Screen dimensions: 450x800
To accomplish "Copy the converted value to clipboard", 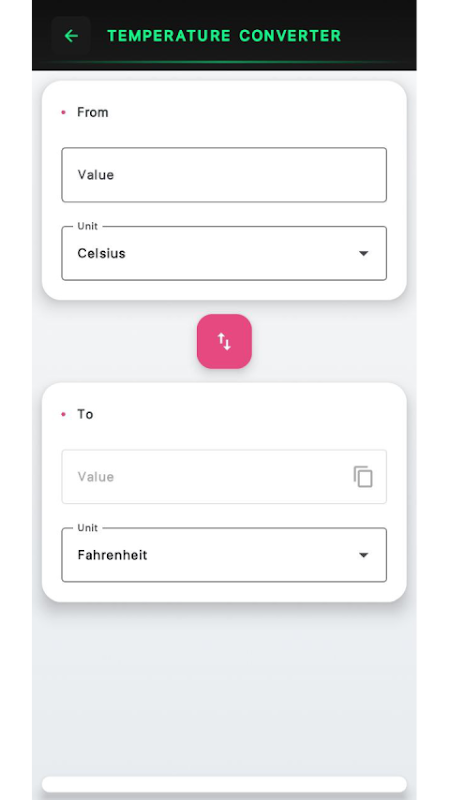I will pos(363,477).
